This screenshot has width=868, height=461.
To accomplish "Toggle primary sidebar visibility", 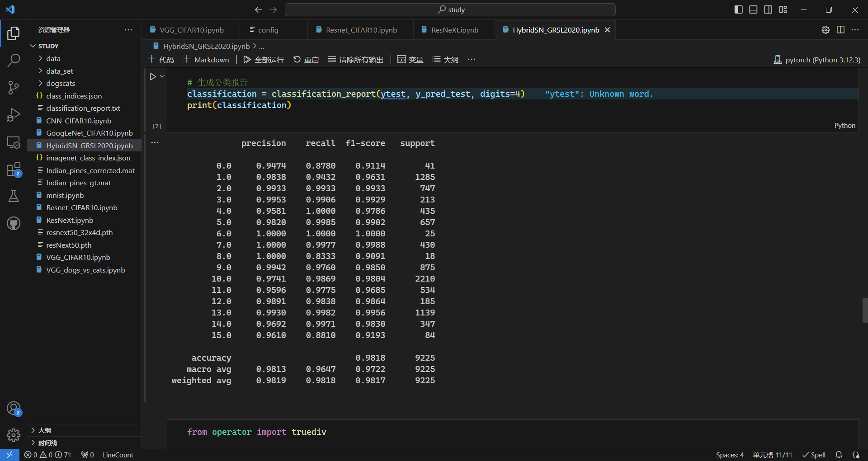I will pos(739,9).
